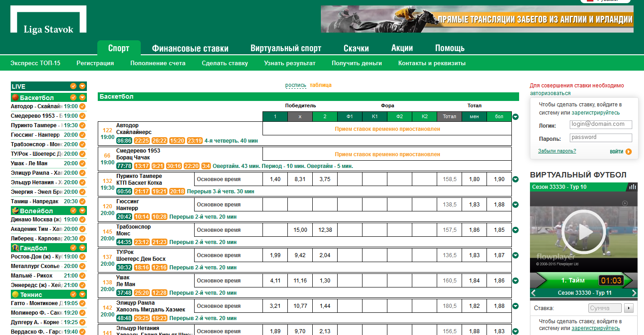Go to previous virtual football round
Screen dimensions: 644x335
click(x=534, y=293)
